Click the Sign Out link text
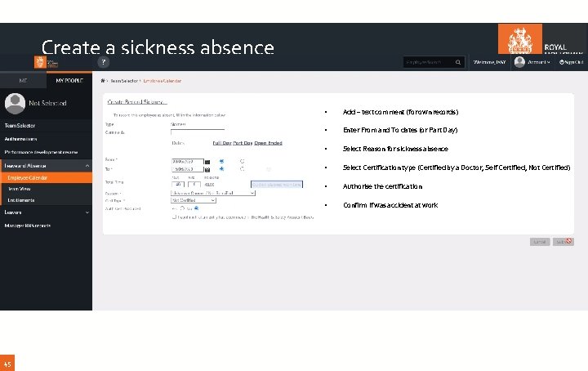This screenshot has width=588, height=371. click(x=574, y=62)
